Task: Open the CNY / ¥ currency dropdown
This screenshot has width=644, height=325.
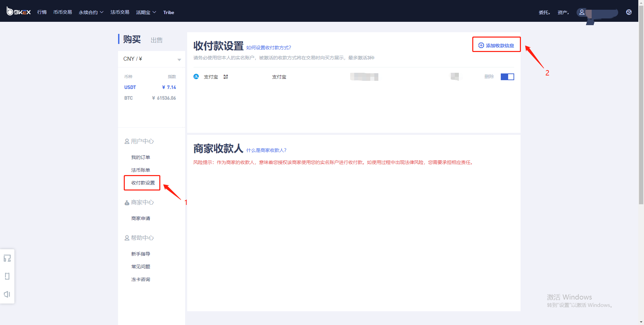Action: [152, 59]
